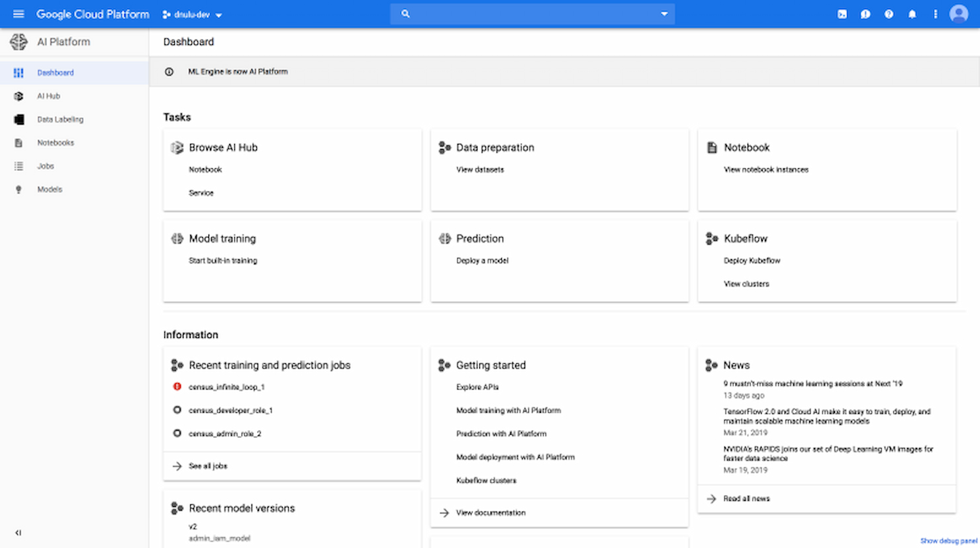Select Jobs in the sidebar menu
This screenshot has width=980, height=548.
click(45, 166)
